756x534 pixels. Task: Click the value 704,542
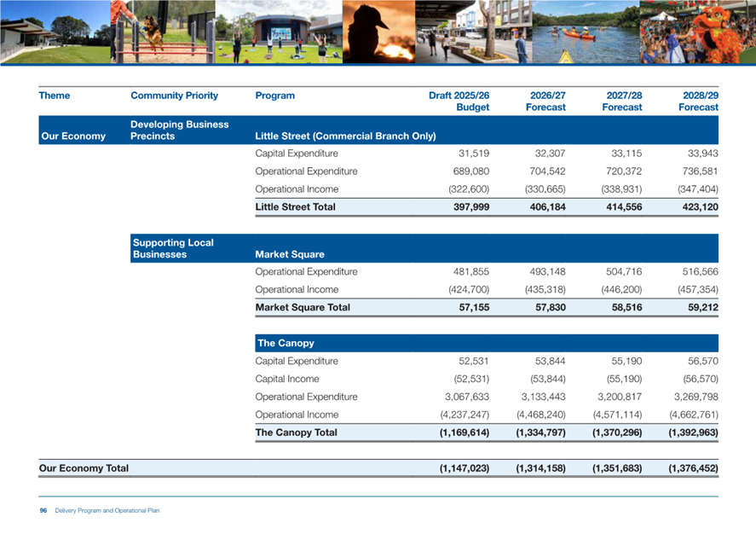(548, 171)
